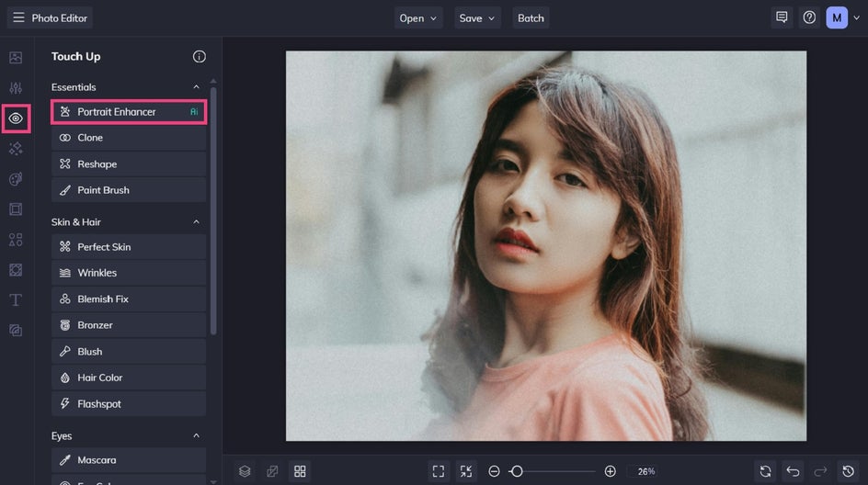Open the Open dropdown menu

click(x=418, y=17)
